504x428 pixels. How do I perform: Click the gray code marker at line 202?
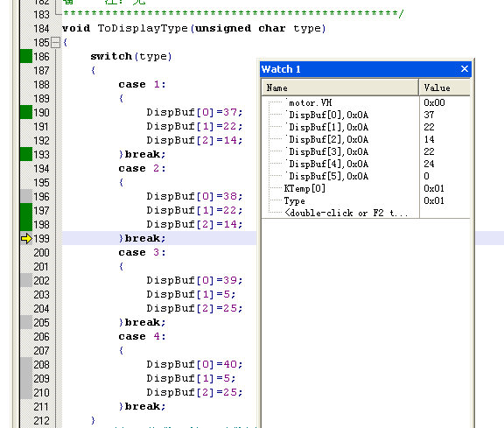[26, 280]
